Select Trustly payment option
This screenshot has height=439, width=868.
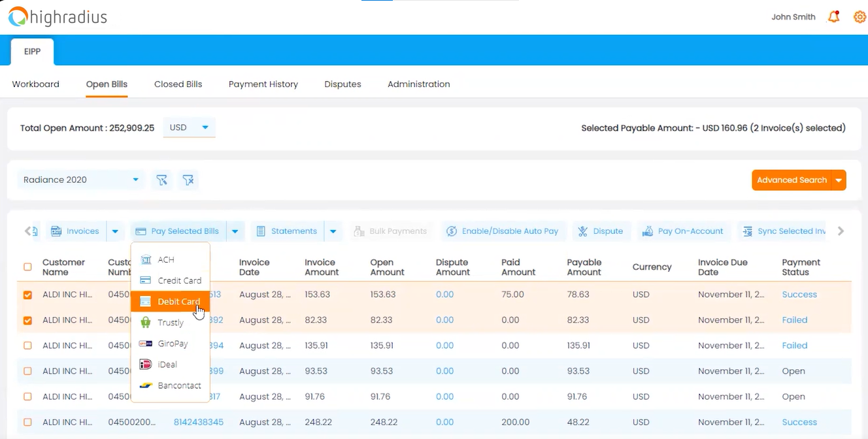click(170, 322)
